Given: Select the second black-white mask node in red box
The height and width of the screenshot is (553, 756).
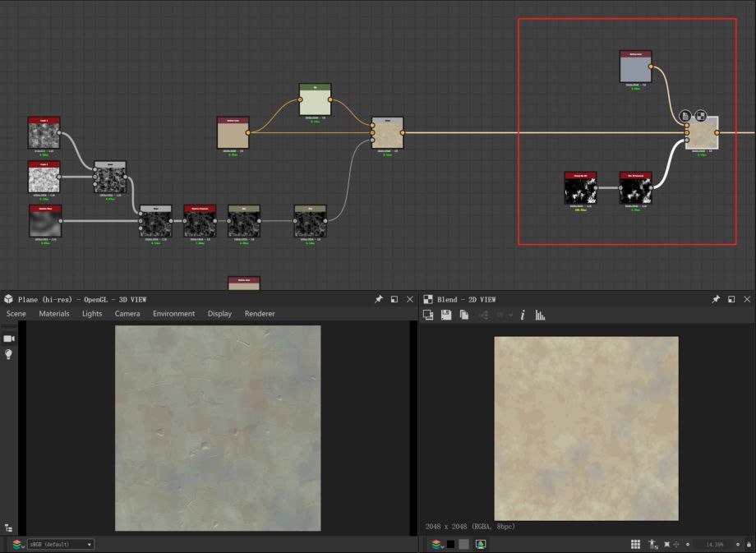Looking at the screenshot, I should tap(635, 188).
